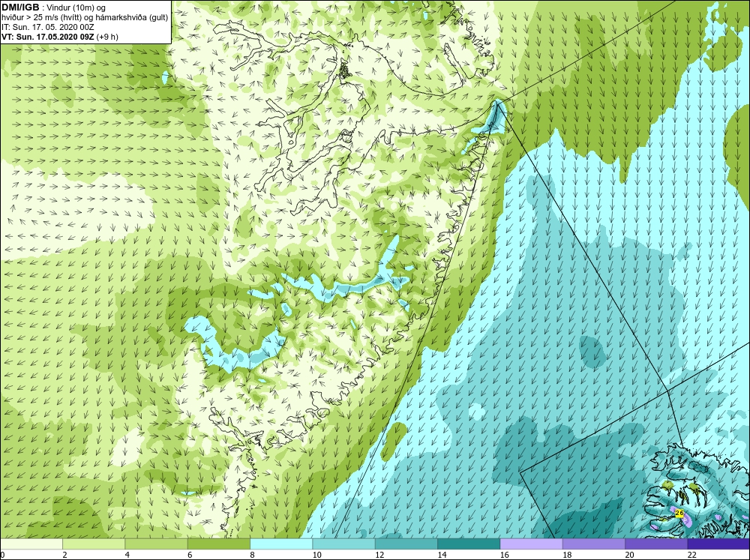Screen dimensions: 750x560
Task: Click the 14–16 m/s dark teal legend swatch
Action: pyautogui.click(x=469, y=544)
